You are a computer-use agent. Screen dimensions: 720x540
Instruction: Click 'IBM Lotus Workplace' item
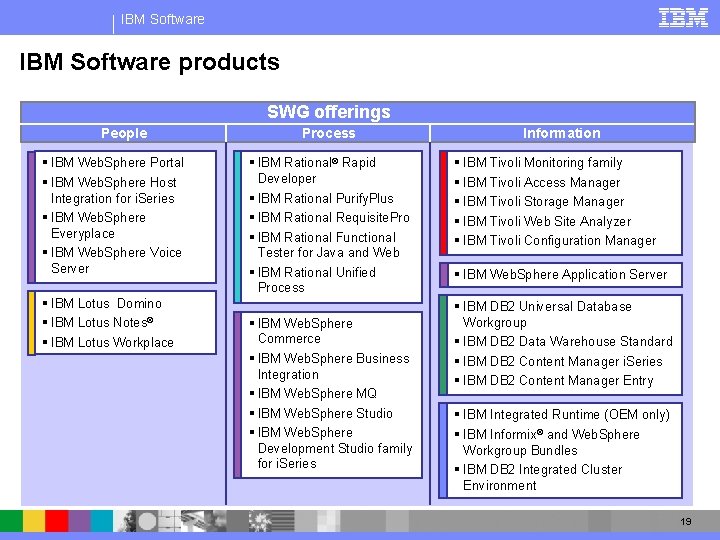click(112, 343)
